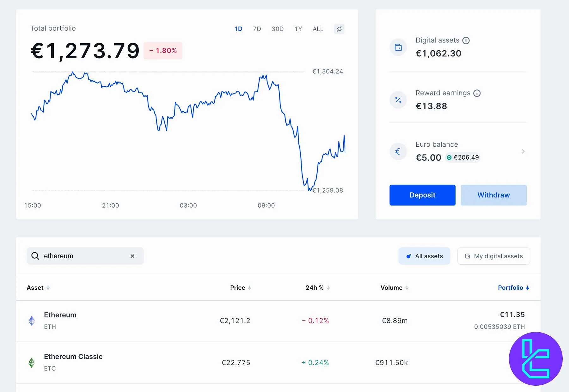The width and height of the screenshot is (569, 392).
Task: Click the Ethereum Classic coin logo
Action: click(x=32, y=362)
